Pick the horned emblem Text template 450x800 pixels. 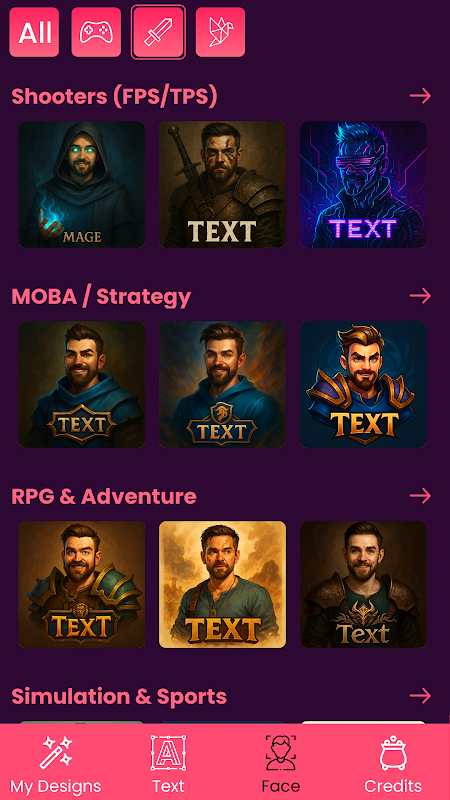tap(363, 585)
